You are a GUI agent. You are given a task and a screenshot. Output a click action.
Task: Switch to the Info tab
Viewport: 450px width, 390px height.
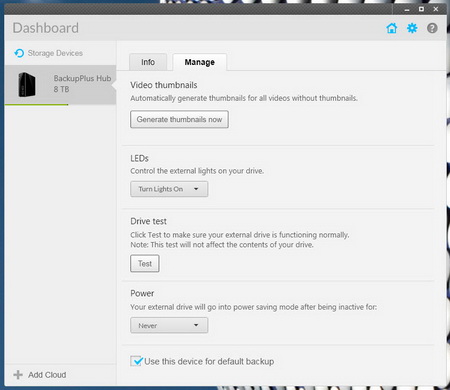click(148, 62)
